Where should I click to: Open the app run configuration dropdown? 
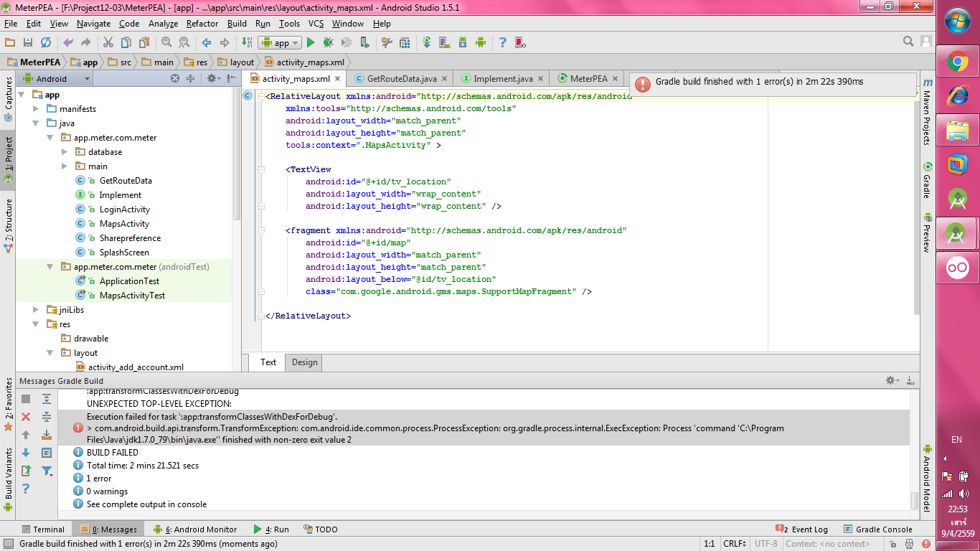coord(281,43)
